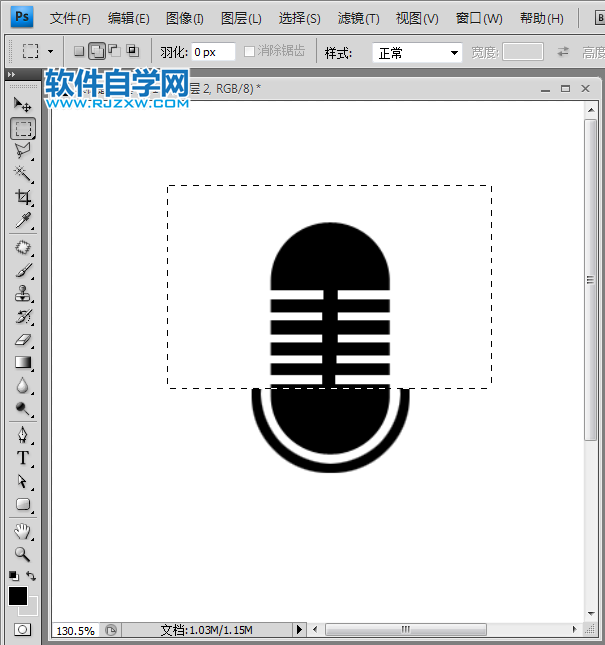Choose the Crop tool
The width and height of the screenshot is (605, 645).
pyautogui.click(x=22, y=197)
